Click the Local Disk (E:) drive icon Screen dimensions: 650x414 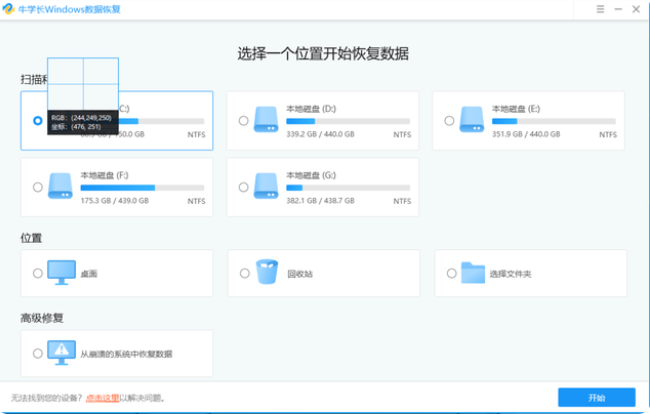click(472, 120)
